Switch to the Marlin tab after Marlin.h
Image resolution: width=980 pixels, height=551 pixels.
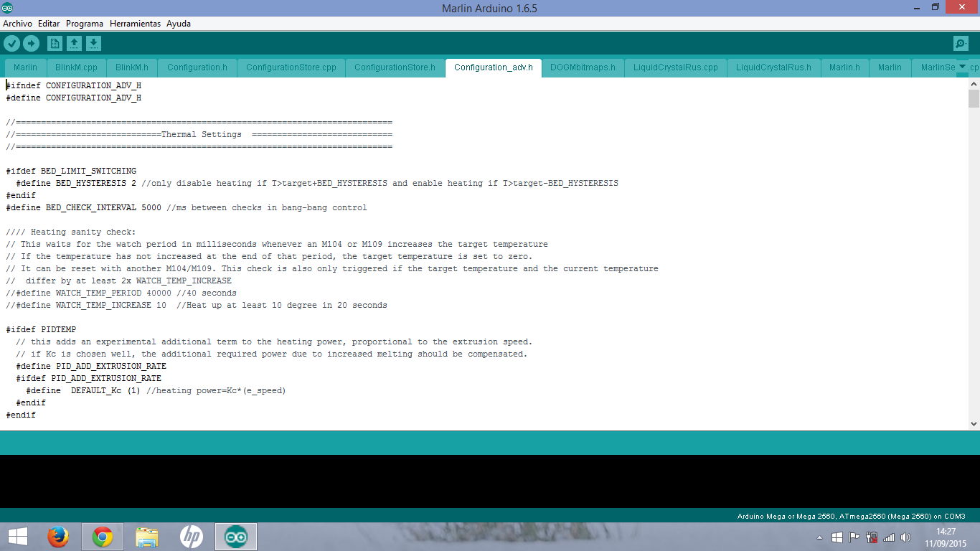point(890,67)
